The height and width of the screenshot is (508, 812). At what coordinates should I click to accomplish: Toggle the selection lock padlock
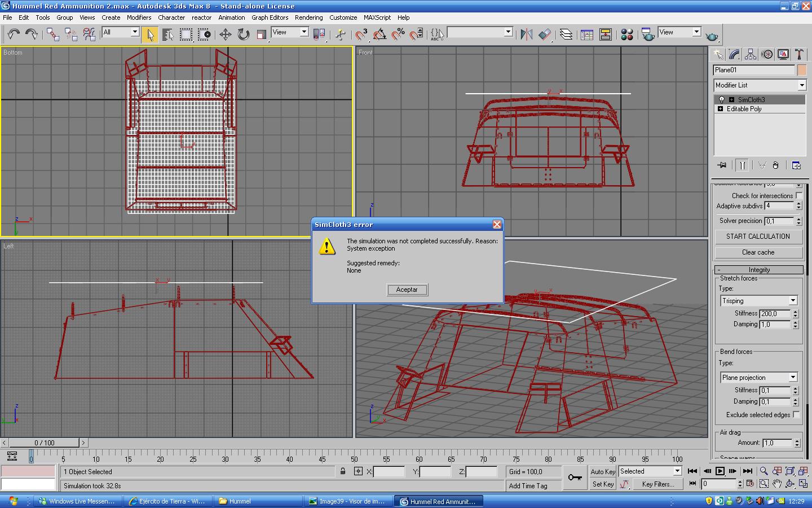click(x=343, y=471)
